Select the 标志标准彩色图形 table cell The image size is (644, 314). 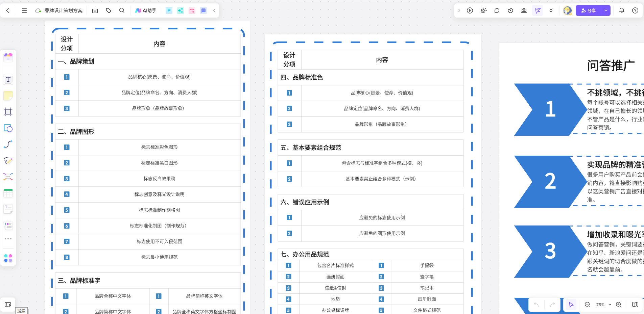coord(159,147)
